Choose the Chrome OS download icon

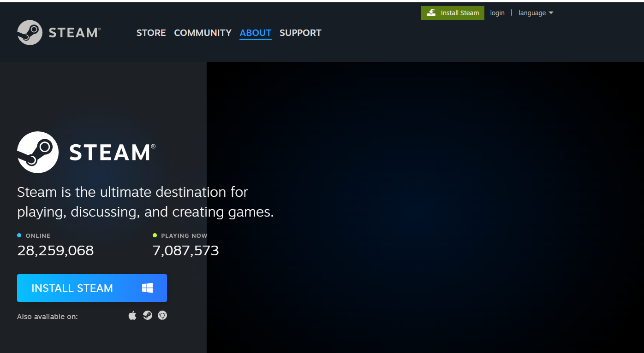[x=162, y=315]
